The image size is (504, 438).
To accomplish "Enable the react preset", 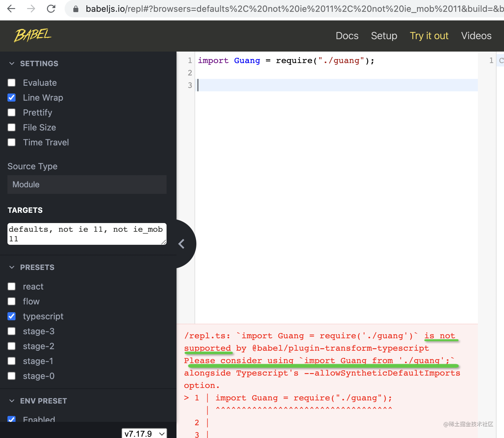I will (x=11, y=286).
